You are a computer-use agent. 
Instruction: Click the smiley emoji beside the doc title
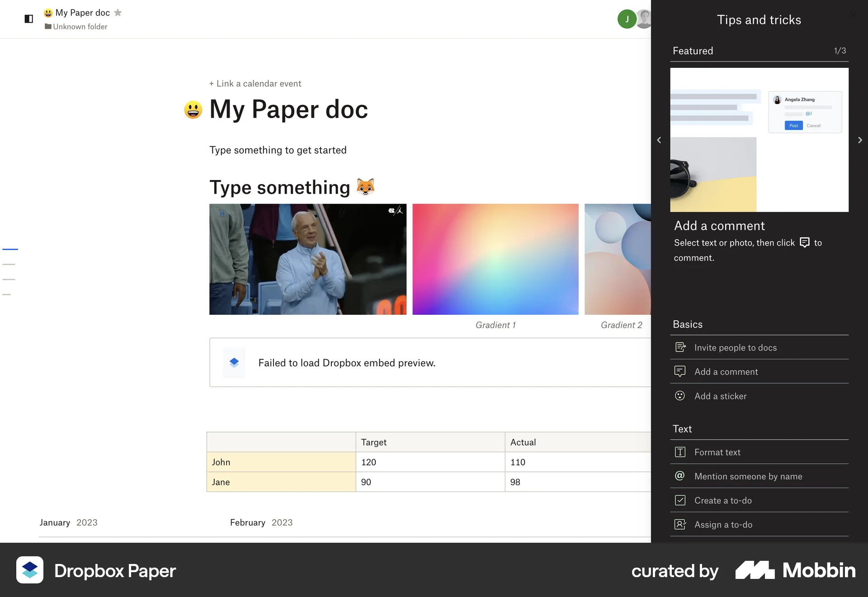coord(193,109)
